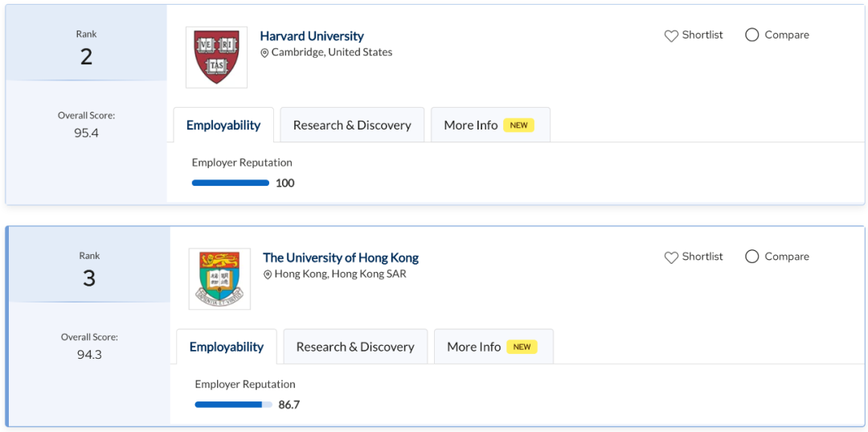
Task: Select the Compare radio circle for Harvard University
Action: [x=751, y=35]
